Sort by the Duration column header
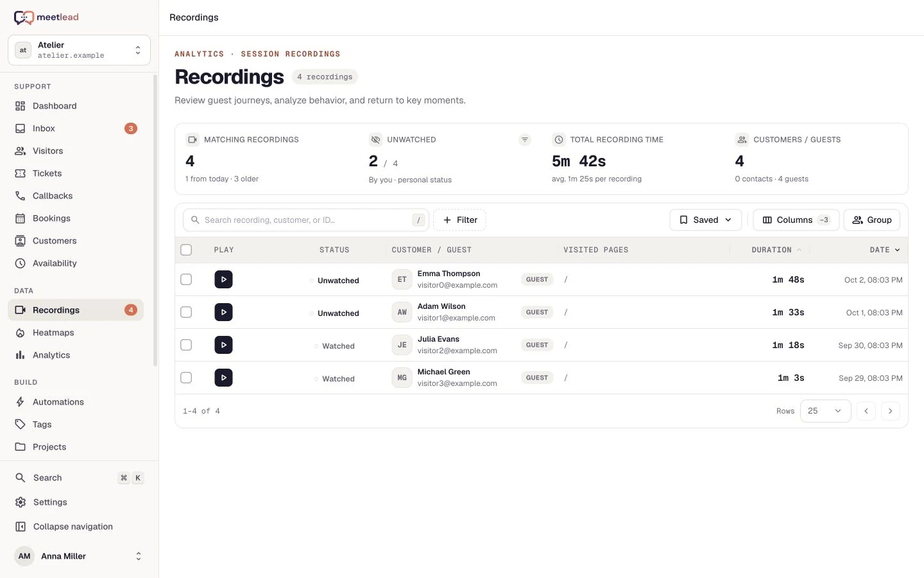The width and height of the screenshot is (924, 578). tap(776, 250)
